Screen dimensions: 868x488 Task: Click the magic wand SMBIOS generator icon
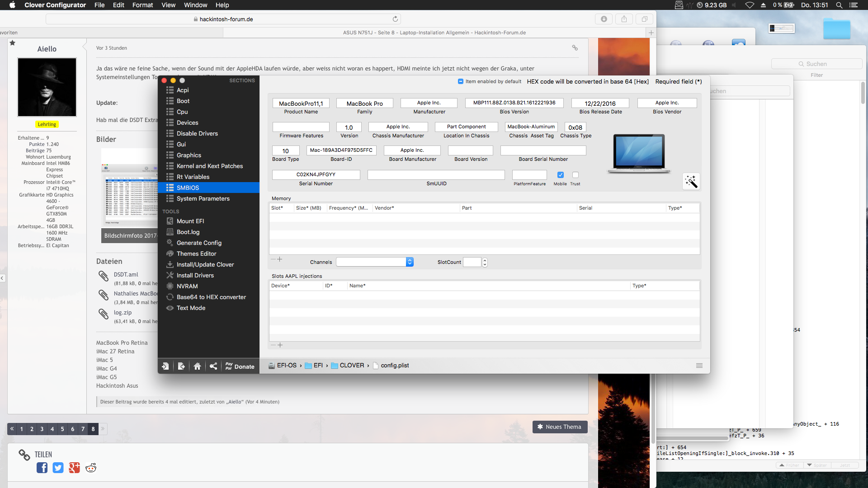[x=691, y=182]
